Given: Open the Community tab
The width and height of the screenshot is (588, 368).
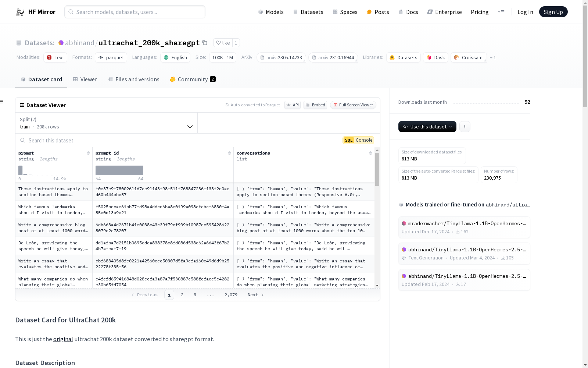Looking at the screenshot, I should pos(193,79).
